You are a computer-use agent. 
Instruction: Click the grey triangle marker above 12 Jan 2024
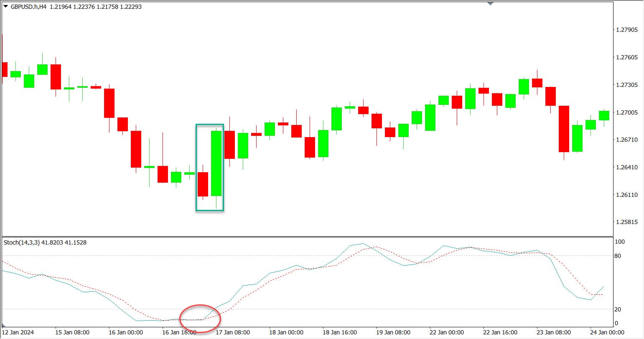(x=4, y=325)
